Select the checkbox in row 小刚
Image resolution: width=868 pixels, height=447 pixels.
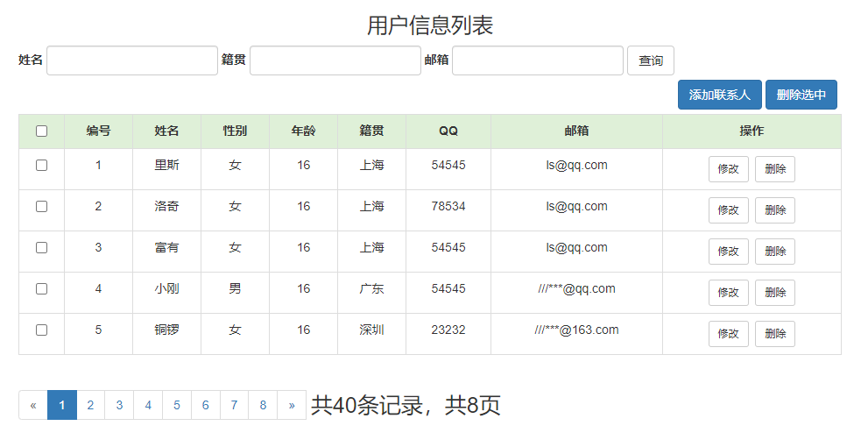tap(41, 288)
